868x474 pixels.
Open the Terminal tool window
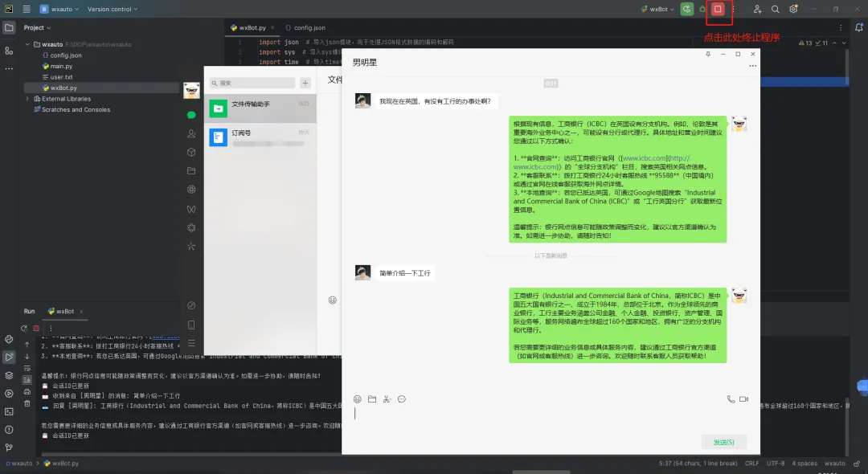click(x=9, y=411)
